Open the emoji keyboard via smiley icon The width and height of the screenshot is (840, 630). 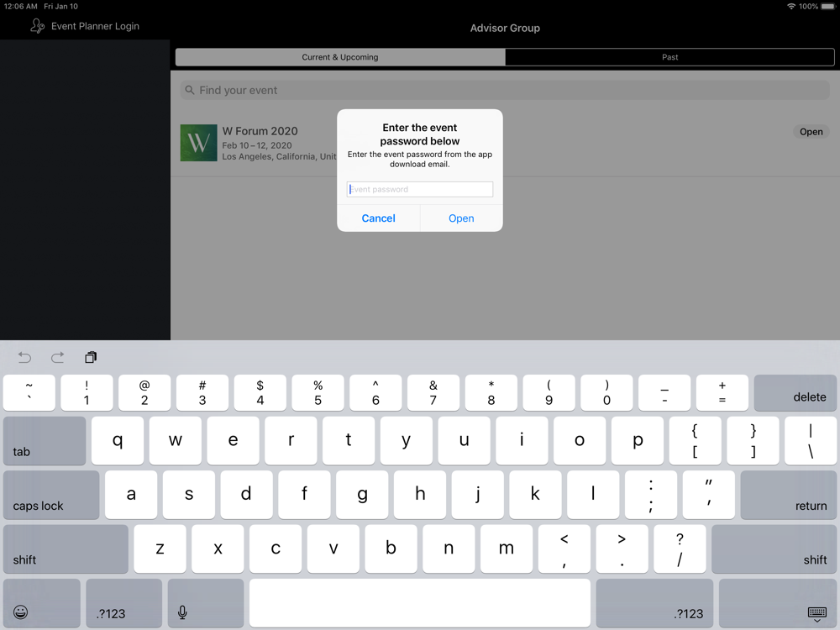(20, 612)
